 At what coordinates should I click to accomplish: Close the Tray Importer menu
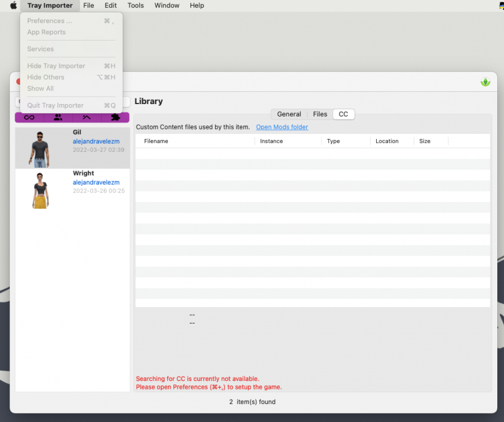[x=50, y=6]
